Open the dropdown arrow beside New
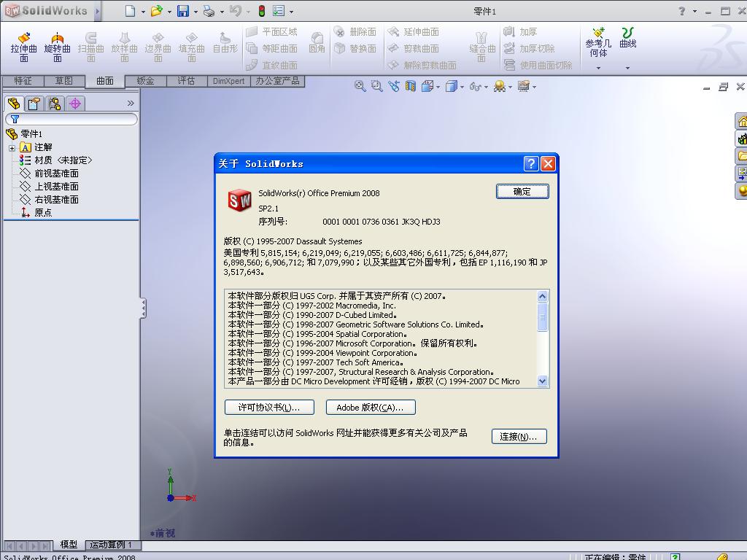Screen dimensions: 747x560 point(143,12)
